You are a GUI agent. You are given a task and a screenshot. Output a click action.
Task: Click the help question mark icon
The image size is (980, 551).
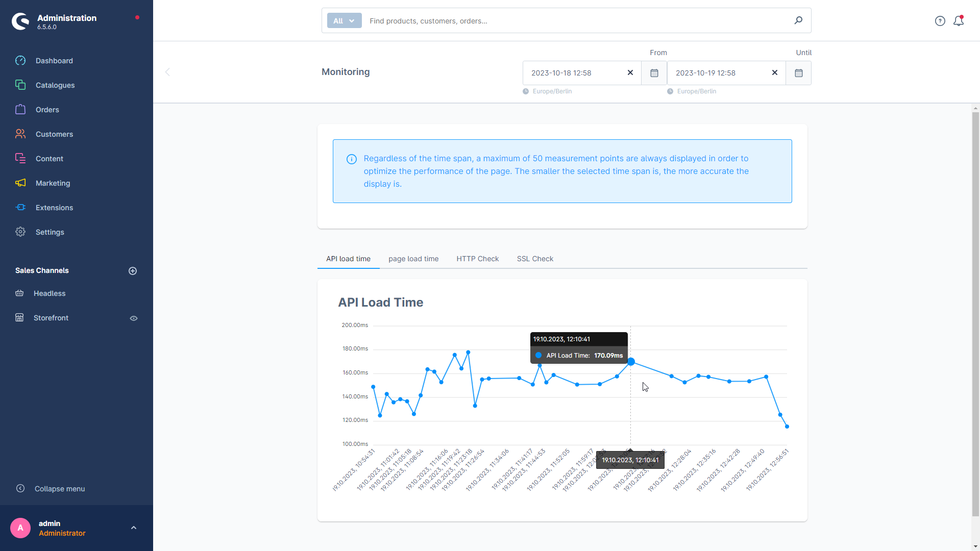pyautogui.click(x=940, y=21)
